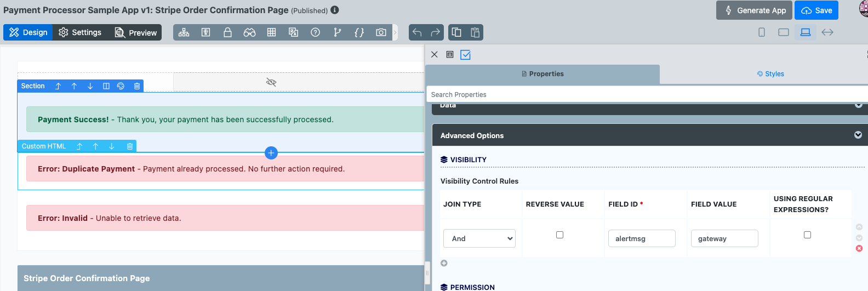Collapse the Advanced Options section
The image size is (868, 291).
tap(858, 135)
